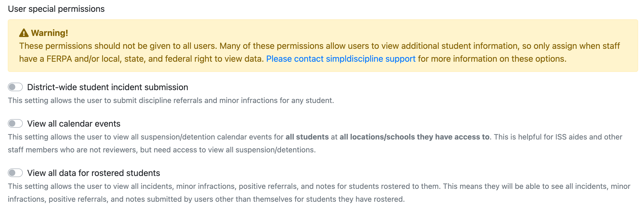Viewport: 644px width, 213px height.
Task: Click the View all data for rostered students label
Action: pyautogui.click(x=94, y=173)
